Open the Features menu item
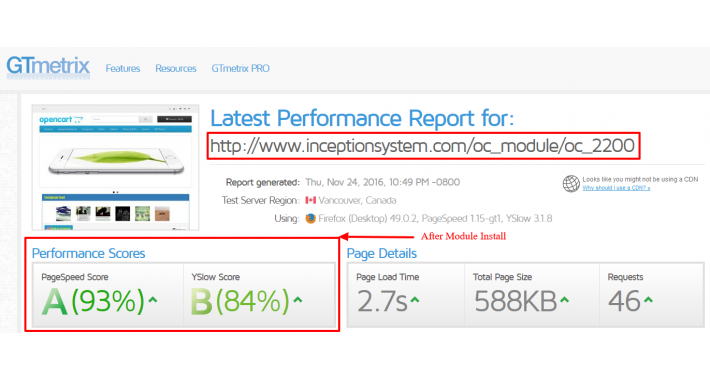The height and width of the screenshot is (380, 710). click(x=123, y=68)
